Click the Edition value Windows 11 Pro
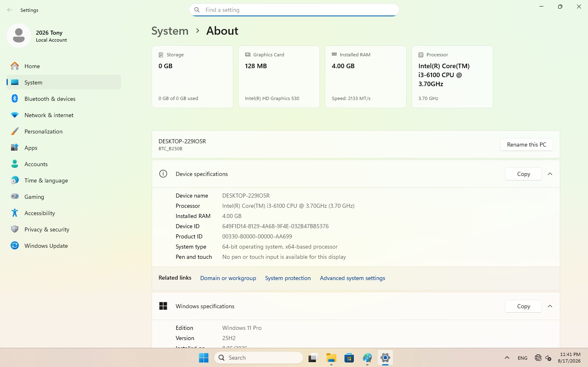 point(242,328)
